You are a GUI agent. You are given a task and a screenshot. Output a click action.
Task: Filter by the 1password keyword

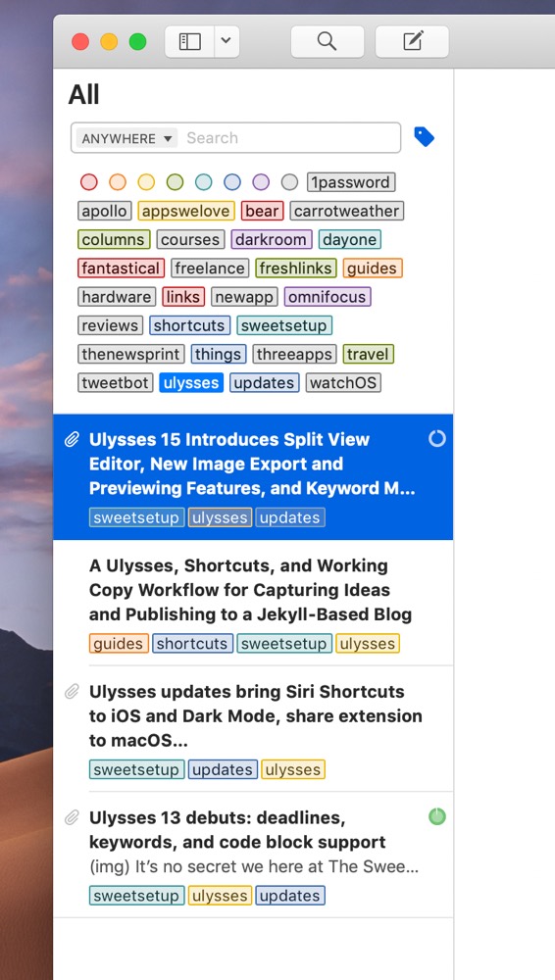point(351,182)
